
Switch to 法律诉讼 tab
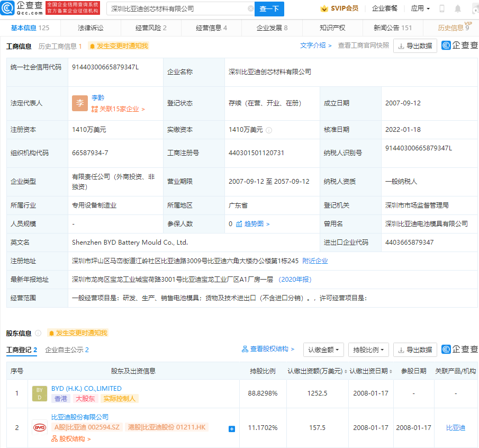[x=91, y=28]
